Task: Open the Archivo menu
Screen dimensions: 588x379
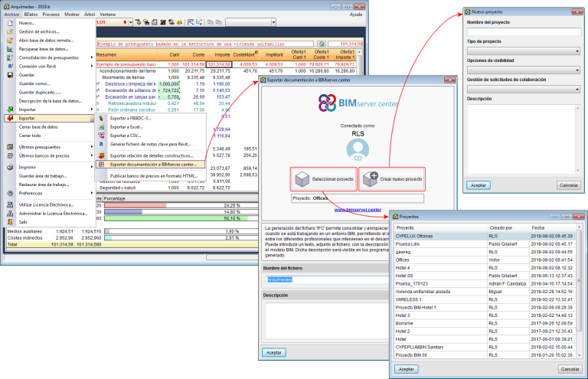Action: coord(11,15)
